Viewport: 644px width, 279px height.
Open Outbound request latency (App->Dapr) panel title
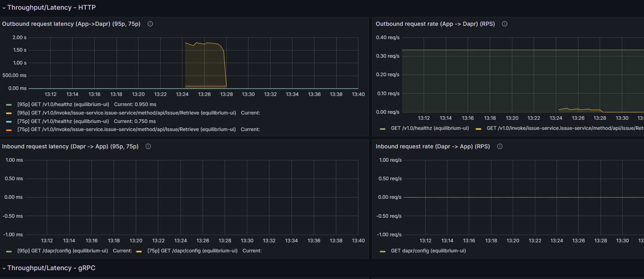71,24
